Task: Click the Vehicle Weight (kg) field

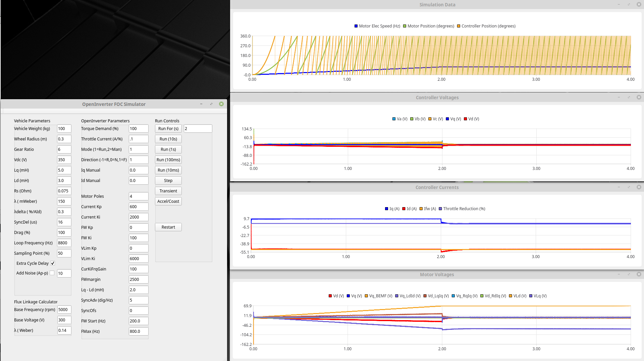Action: pos(64,129)
